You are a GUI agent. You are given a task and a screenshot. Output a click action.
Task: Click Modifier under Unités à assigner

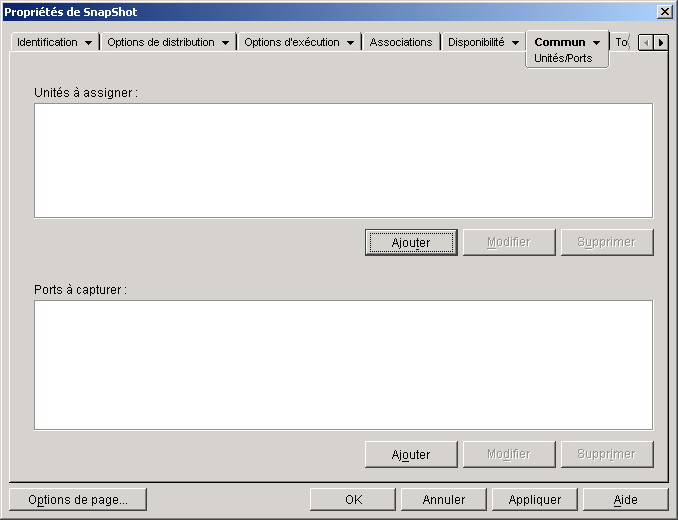(509, 242)
